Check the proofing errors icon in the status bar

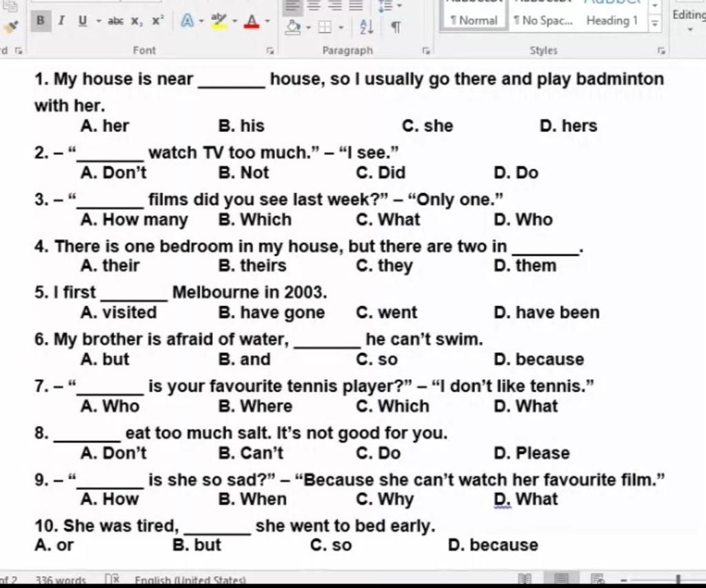112,578
